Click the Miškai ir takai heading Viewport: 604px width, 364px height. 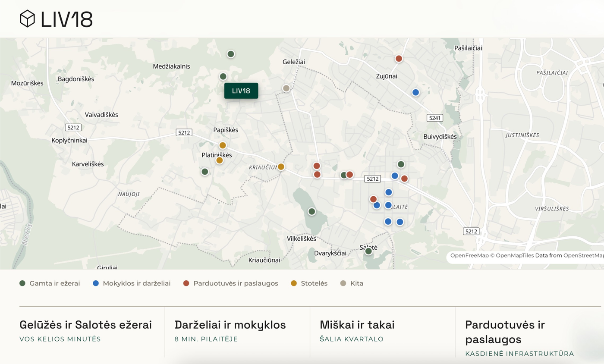(x=357, y=325)
